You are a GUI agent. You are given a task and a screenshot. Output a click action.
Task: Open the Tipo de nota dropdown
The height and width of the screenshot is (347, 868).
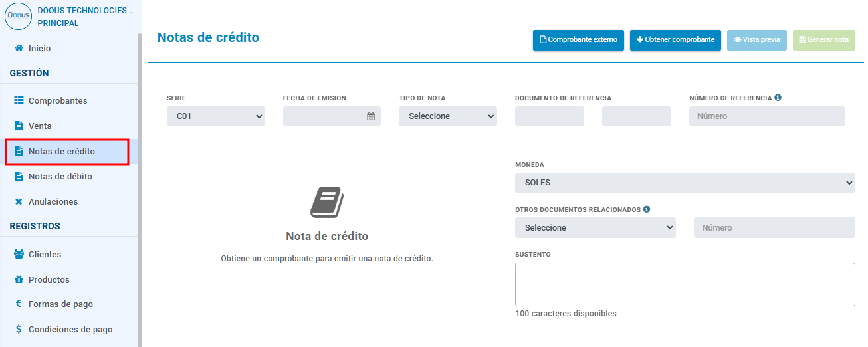tap(448, 116)
